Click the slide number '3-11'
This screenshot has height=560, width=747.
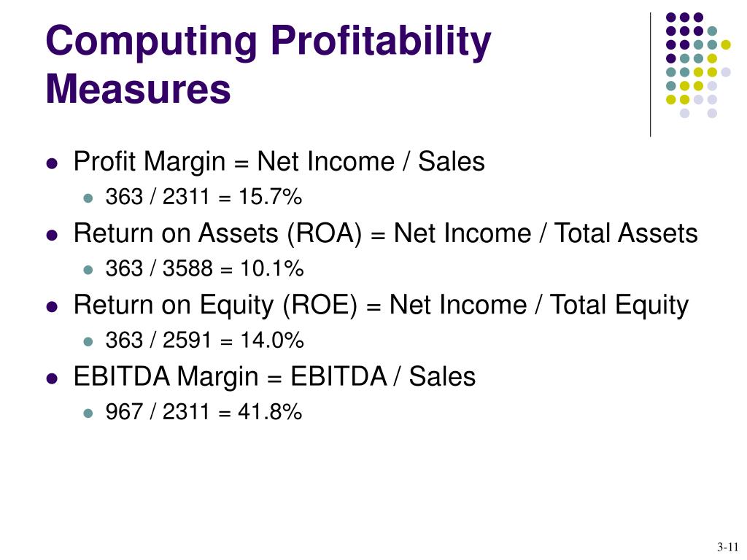(x=727, y=547)
